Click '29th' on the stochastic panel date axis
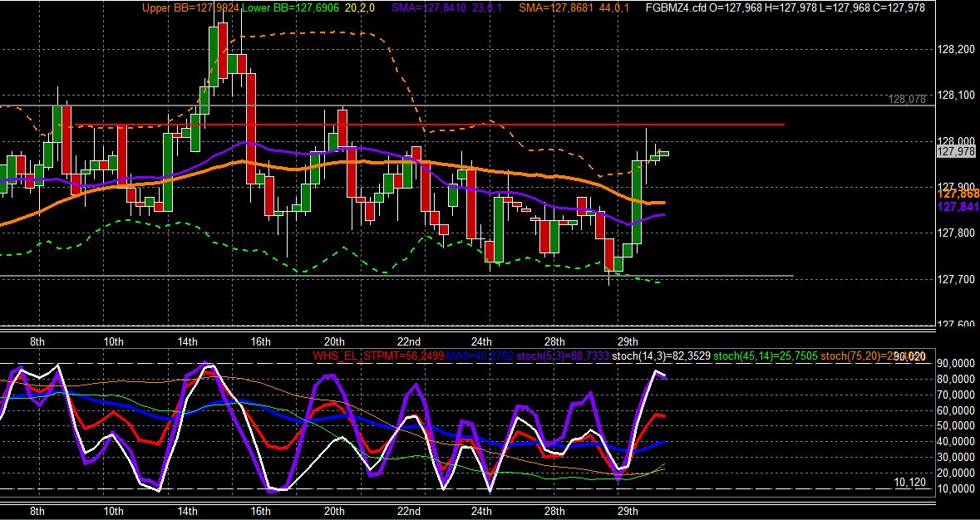The image size is (980, 520). pyautogui.click(x=628, y=511)
